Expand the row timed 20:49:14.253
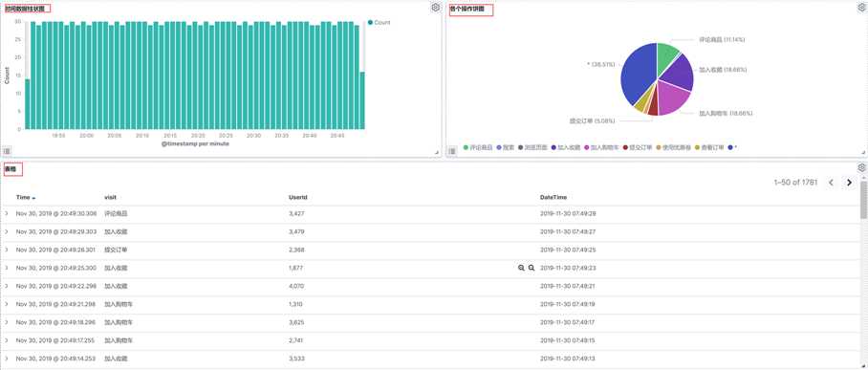The height and width of the screenshot is (370, 868). 7,359
